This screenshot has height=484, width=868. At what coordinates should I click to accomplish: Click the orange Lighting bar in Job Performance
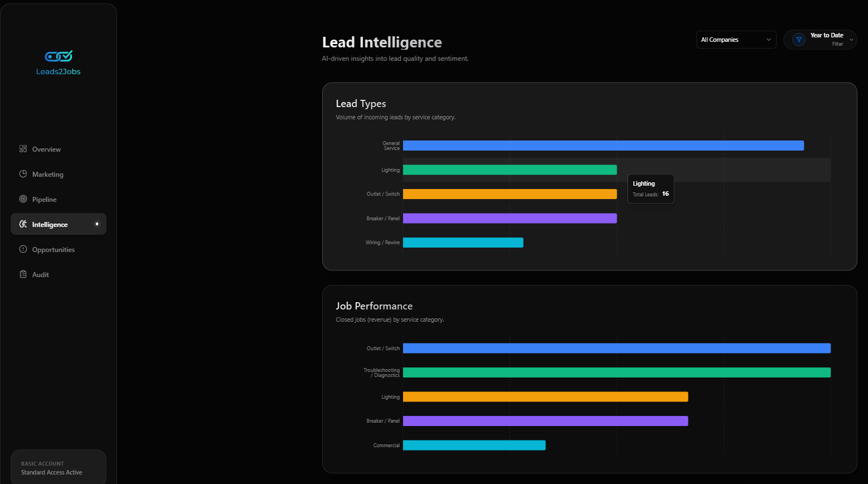point(545,396)
